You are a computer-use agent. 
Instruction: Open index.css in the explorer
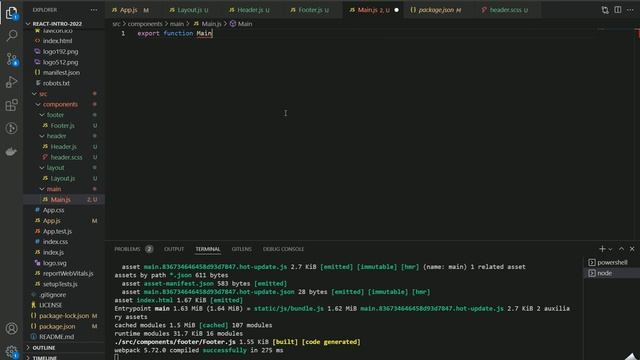tap(55, 242)
